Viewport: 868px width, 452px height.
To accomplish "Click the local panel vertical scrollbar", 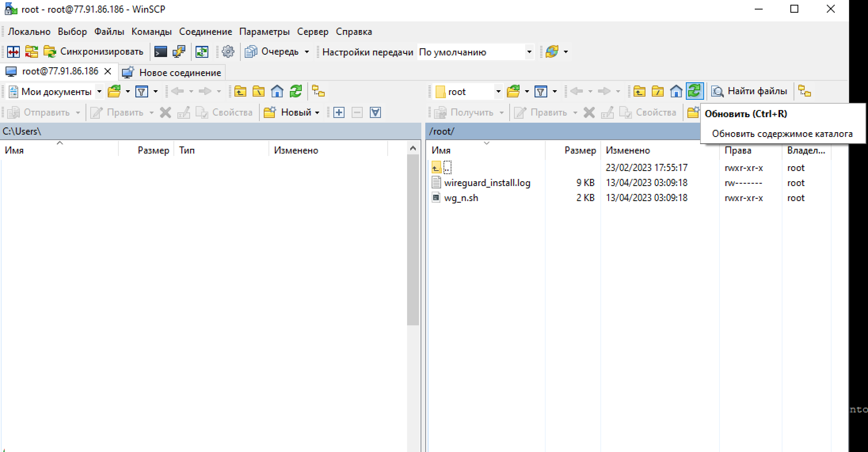I will [413, 237].
